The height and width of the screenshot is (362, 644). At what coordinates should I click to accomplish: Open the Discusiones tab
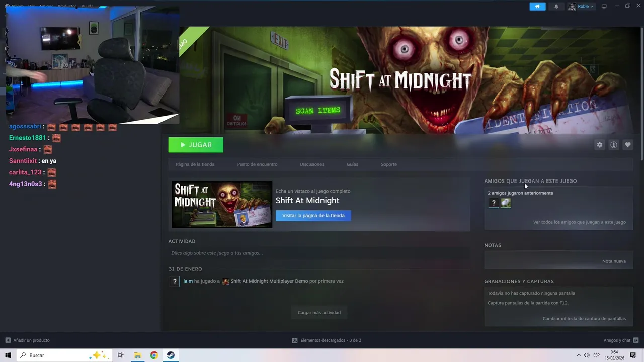click(312, 164)
